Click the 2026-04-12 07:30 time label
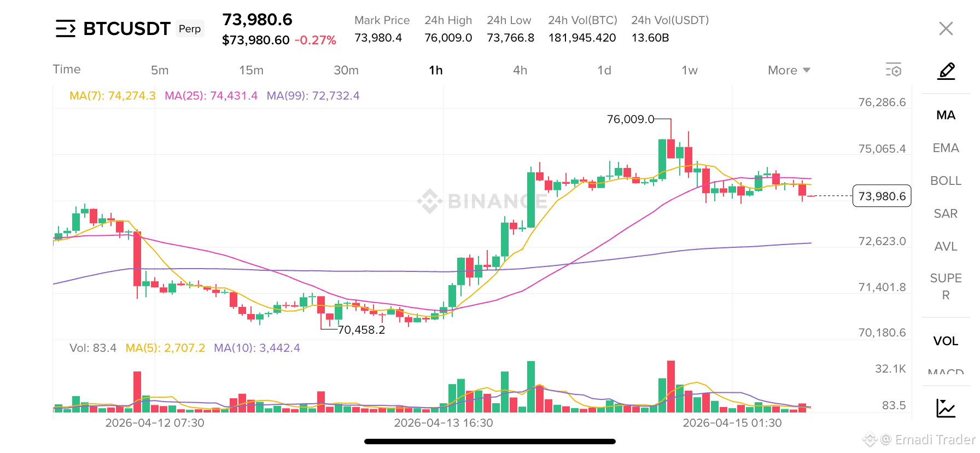Image resolution: width=980 pixels, height=453 pixels. click(155, 423)
